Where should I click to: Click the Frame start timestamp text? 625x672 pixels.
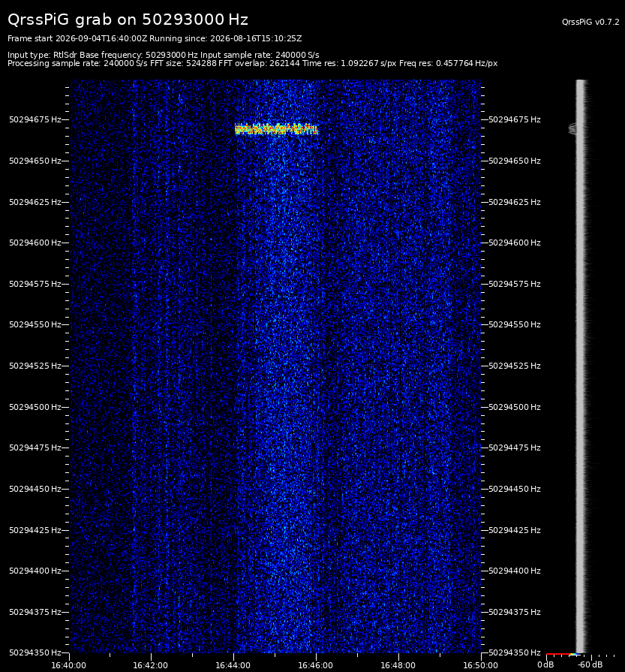(x=77, y=38)
